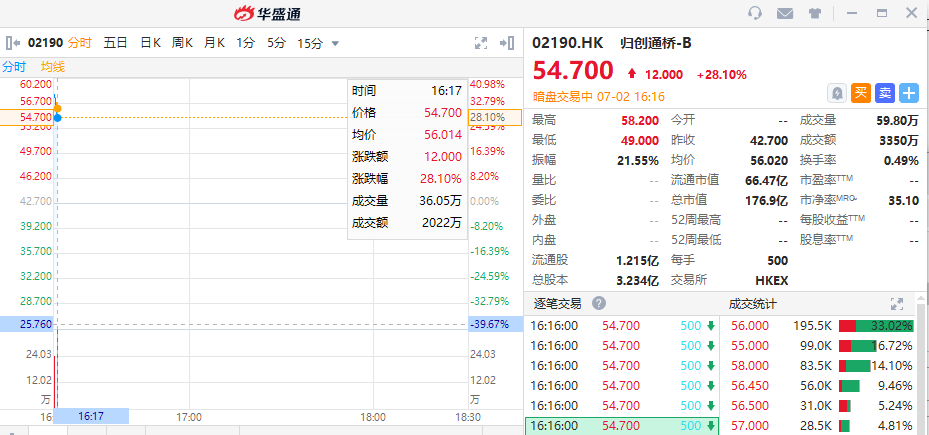Click the 买 buy button
Image resolution: width=929 pixels, height=435 pixels.
click(861, 93)
